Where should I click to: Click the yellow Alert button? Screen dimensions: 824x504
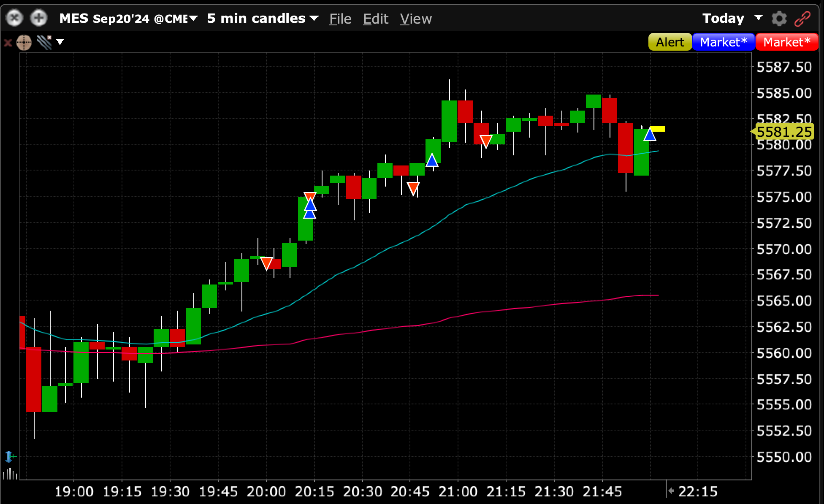tap(670, 42)
